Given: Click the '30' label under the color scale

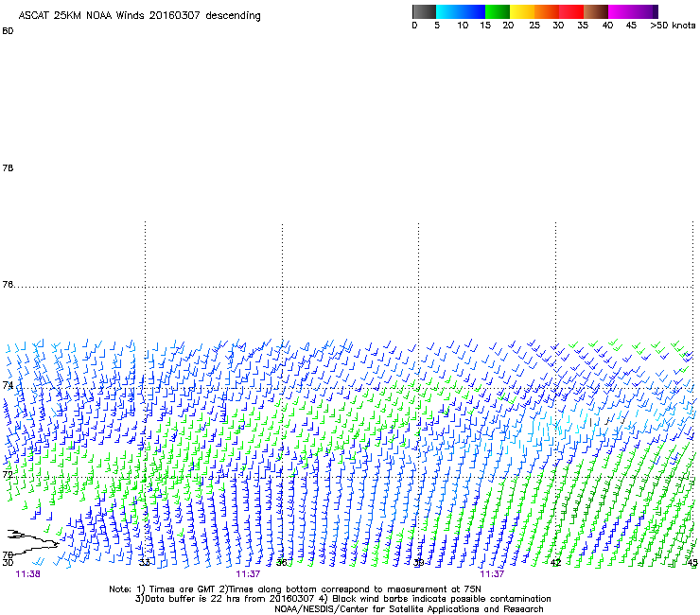Looking at the screenshot, I should click(x=558, y=26).
